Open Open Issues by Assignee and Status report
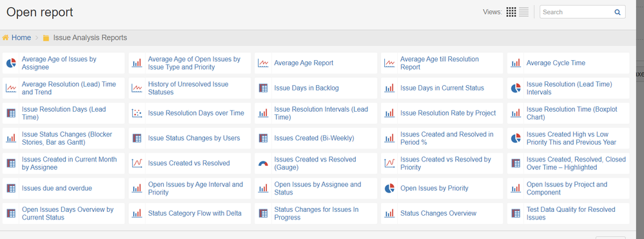644x239 pixels. pyautogui.click(x=317, y=189)
